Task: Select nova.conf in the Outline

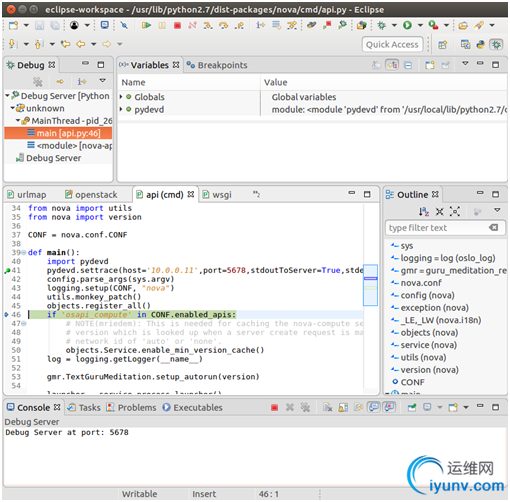Action: [x=417, y=283]
